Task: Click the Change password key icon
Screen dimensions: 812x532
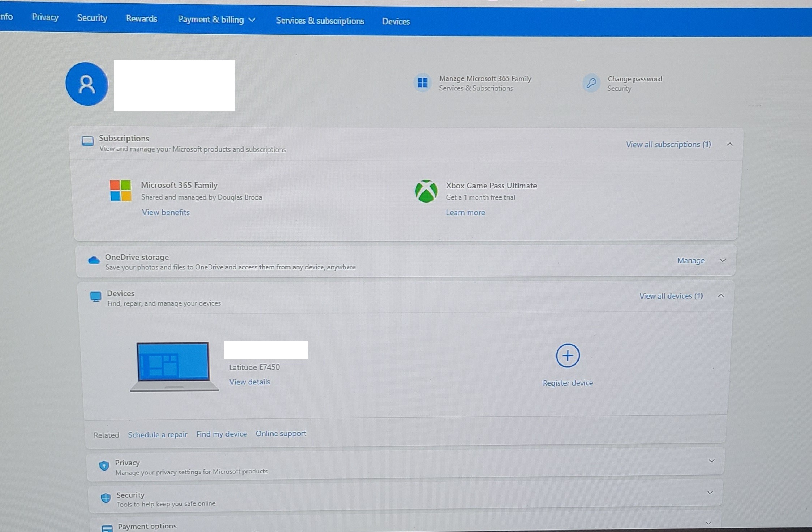Action: 591,83
